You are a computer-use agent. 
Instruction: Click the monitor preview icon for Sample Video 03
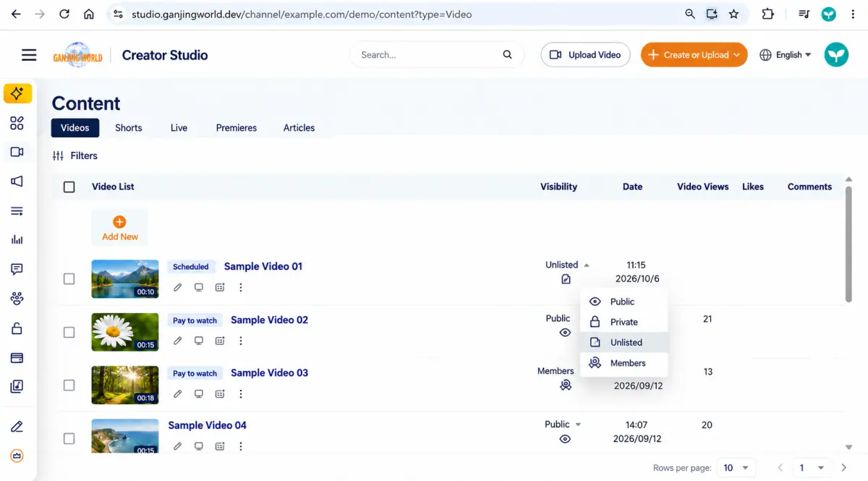coord(199,394)
